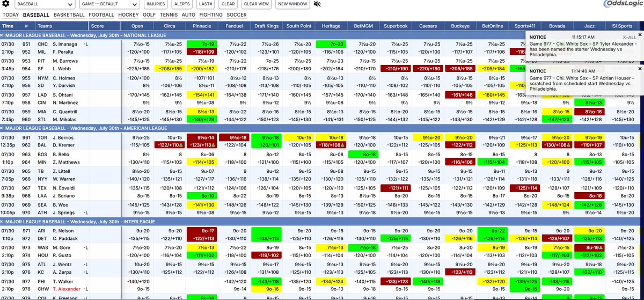Click red pitcher name T. Alexander

(67, 289)
